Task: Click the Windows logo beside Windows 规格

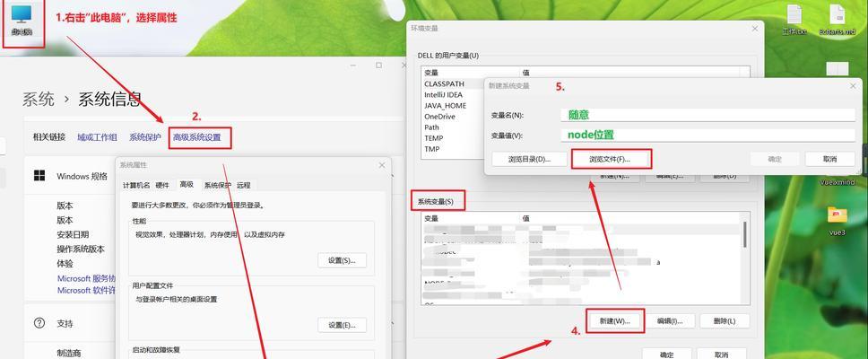Action: click(39, 176)
